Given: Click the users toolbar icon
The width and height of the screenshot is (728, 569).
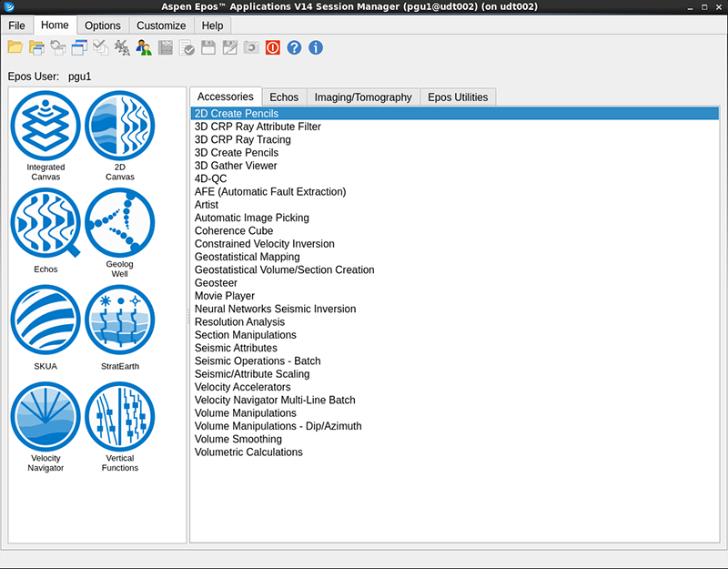Looking at the screenshot, I should (x=144, y=47).
